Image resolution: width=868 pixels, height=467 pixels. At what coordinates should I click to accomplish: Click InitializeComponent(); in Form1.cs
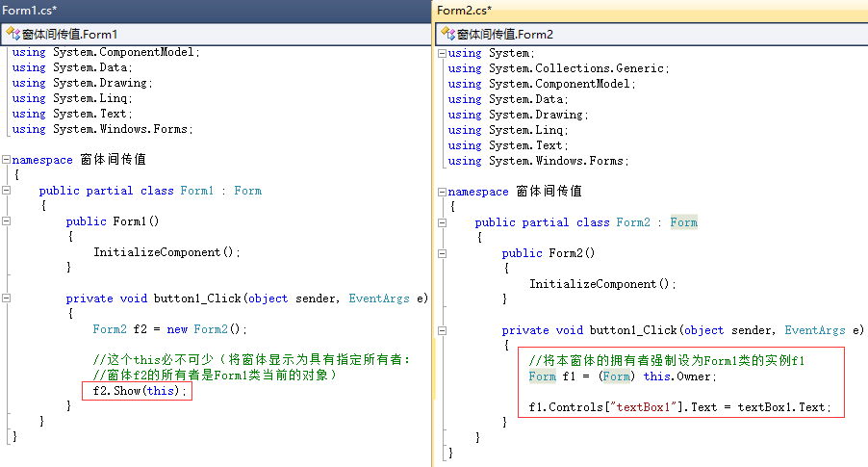(166, 252)
